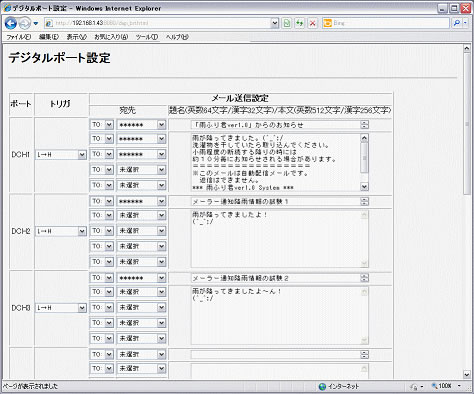Click the DCH1 body scrollbar thumb
This screenshot has width=474, height=394.
[364, 157]
